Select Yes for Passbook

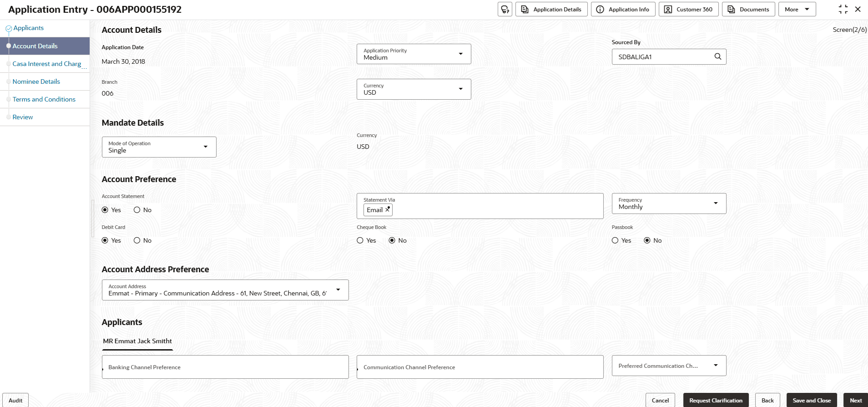[615, 240]
